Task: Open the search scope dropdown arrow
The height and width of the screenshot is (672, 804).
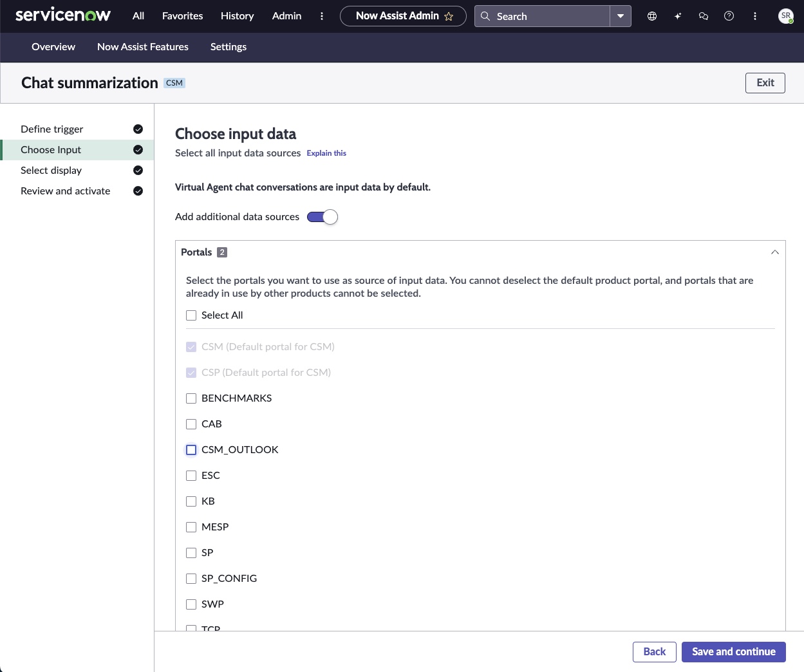Action: (x=621, y=16)
